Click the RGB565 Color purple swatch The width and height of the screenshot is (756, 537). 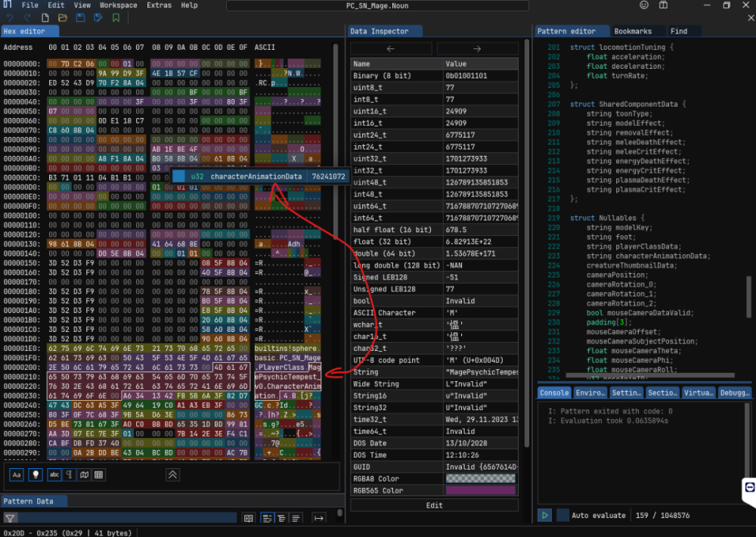(481, 490)
